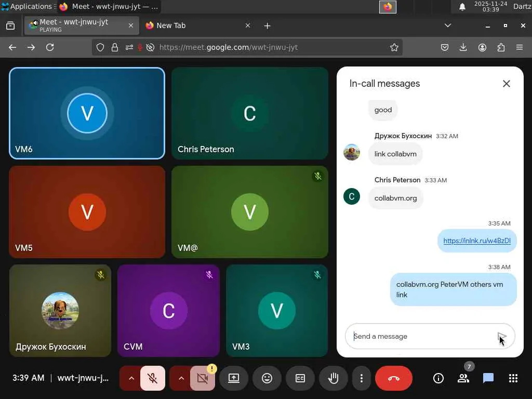
Task: Select the VM6 participant tile
Action: coord(87,113)
